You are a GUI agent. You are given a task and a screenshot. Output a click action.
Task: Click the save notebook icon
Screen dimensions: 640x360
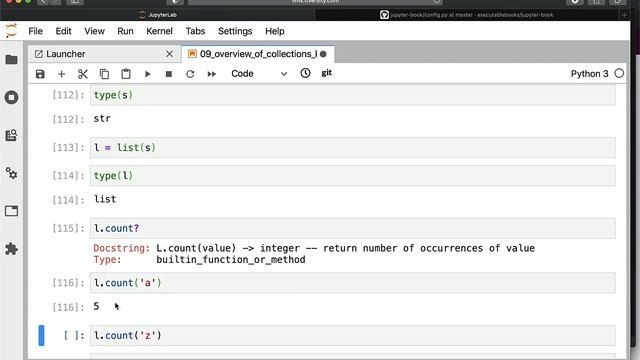(40, 74)
